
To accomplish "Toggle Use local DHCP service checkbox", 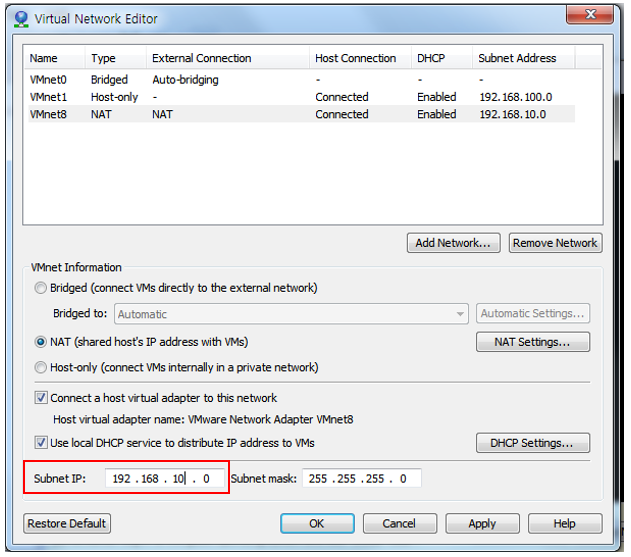I will [41, 443].
